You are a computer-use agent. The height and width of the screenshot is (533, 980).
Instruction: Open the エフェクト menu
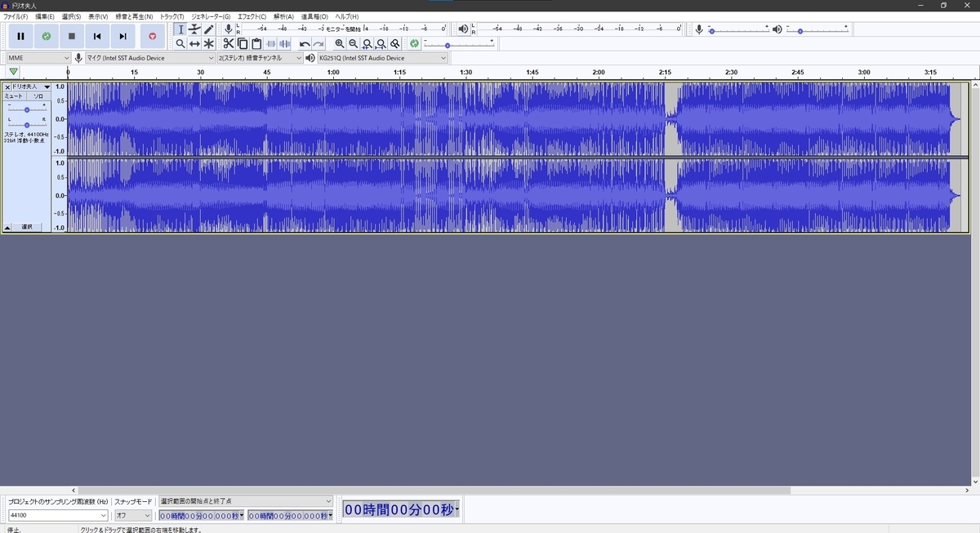click(x=250, y=16)
